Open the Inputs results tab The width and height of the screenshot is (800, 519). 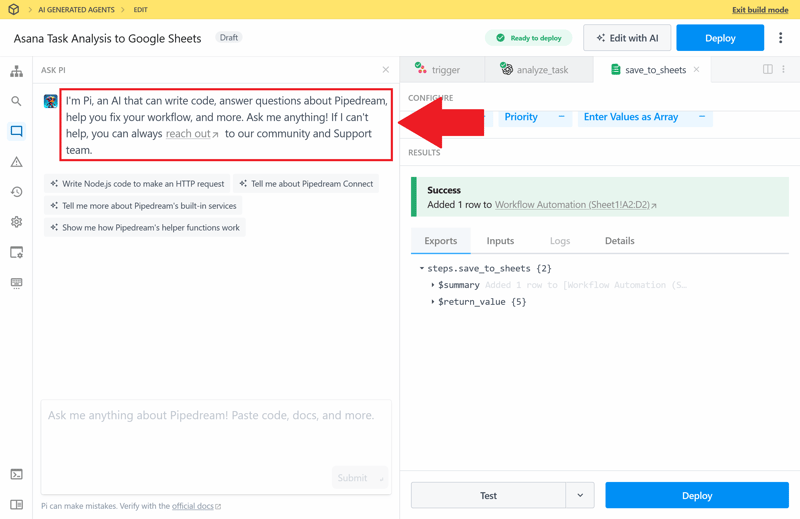[501, 241]
